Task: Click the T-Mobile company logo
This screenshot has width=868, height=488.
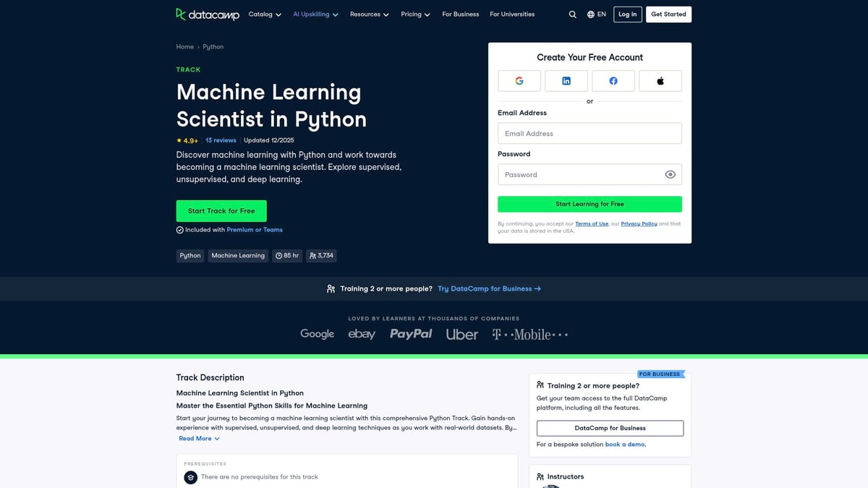Action: point(530,335)
